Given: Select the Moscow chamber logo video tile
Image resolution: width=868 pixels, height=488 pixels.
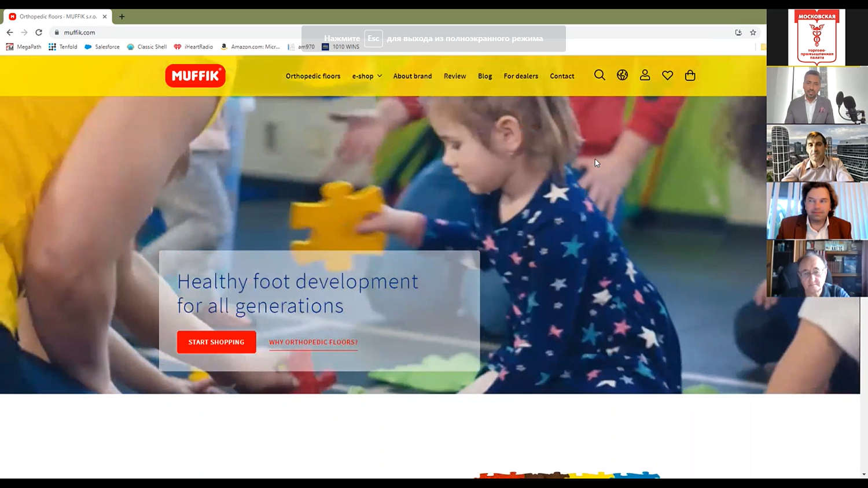Looking at the screenshot, I should pos(816,37).
